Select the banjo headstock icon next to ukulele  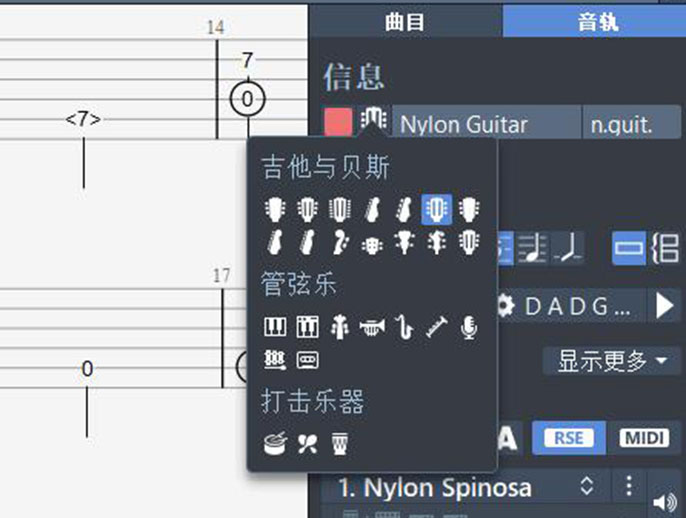(404, 242)
